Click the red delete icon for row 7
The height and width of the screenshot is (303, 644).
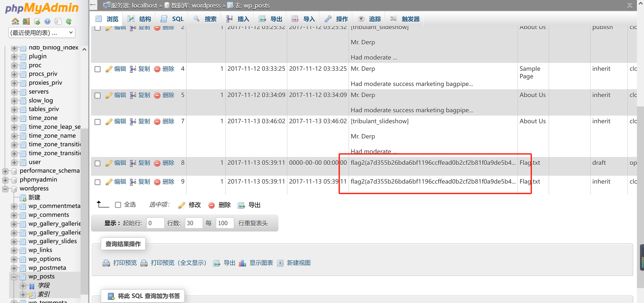157,122
